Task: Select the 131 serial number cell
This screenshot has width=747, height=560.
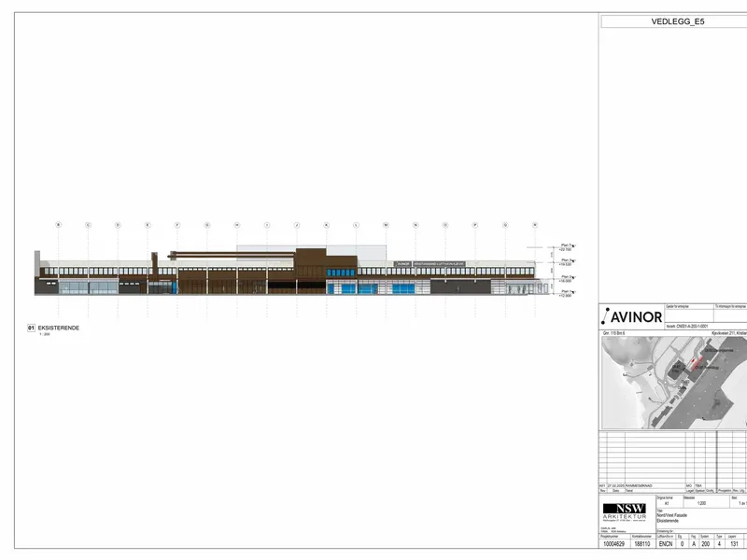Action: pos(734,544)
